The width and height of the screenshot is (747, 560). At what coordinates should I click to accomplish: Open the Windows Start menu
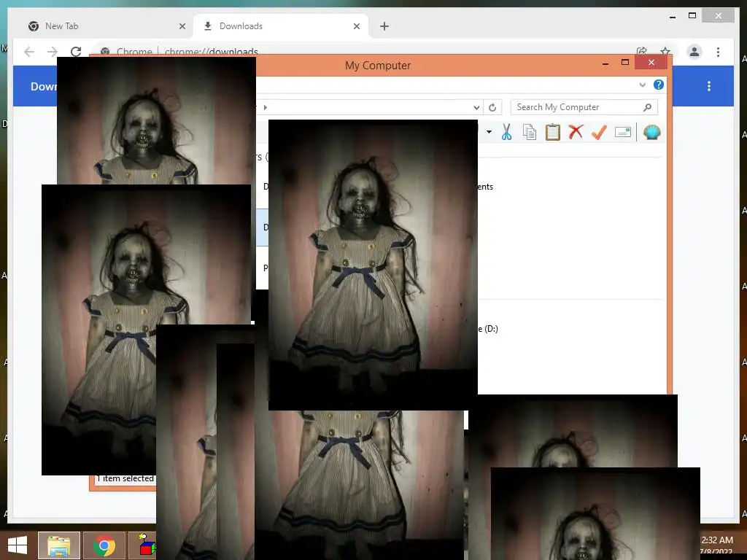pyautogui.click(x=18, y=545)
